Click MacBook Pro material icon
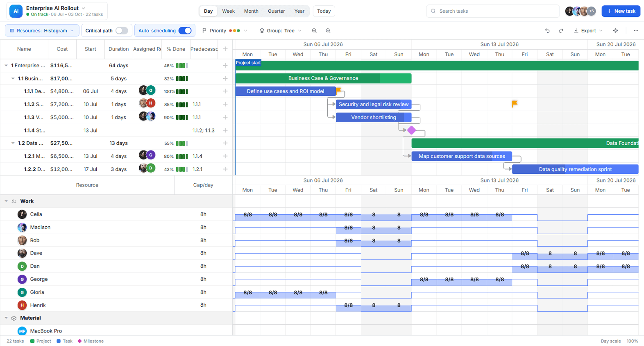This screenshot has height=346, width=644. point(22,331)
